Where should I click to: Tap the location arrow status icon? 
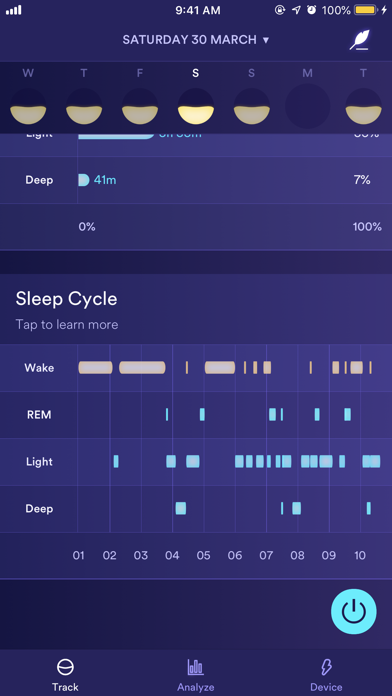[x=296, y=10]
